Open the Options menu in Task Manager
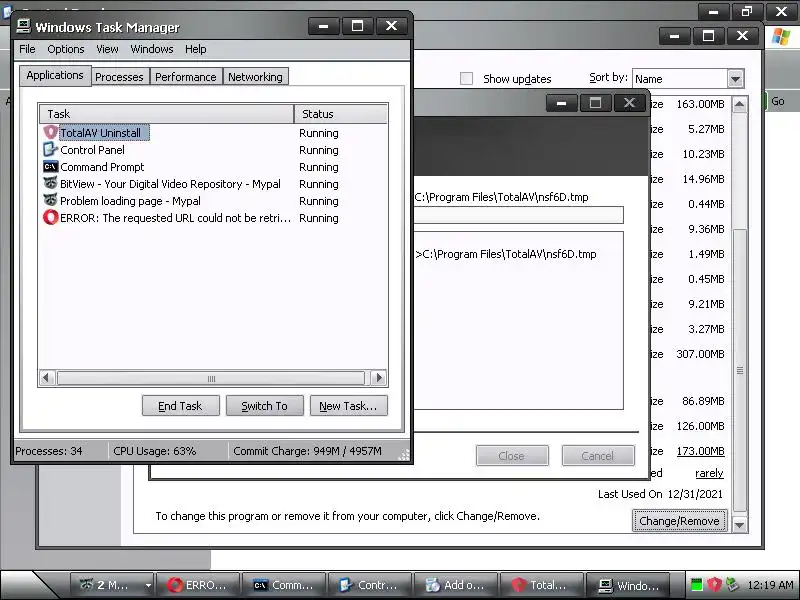Viewport: 800px width, 600px height. (x=66, y=49)
